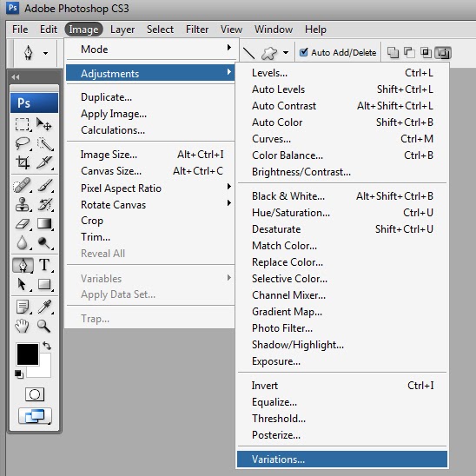Expand the Rotate Canvas submenu
The image size is (476, 476).
click(x=151, y=205)
